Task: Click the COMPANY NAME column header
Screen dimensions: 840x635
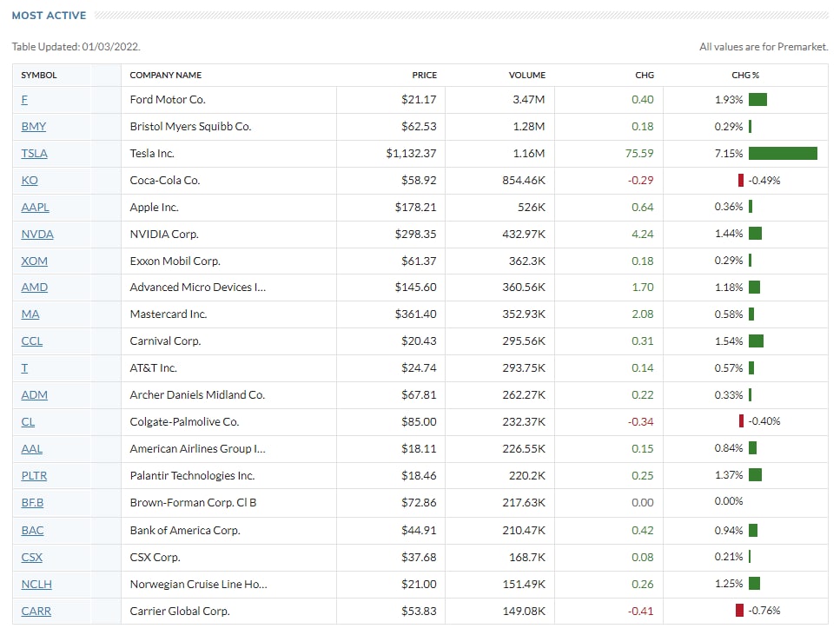Action: pos(165,76)
